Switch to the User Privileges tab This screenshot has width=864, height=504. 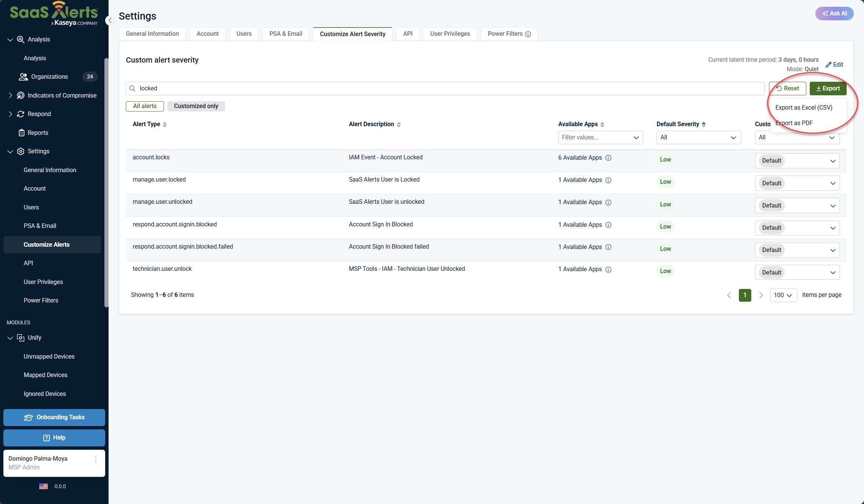(450, 34)
